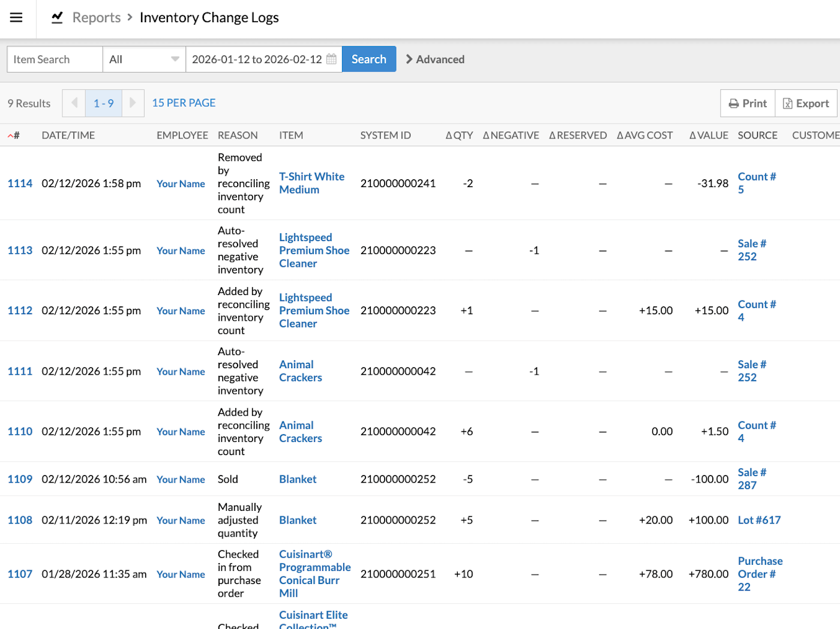The image size is (840, 629).
Task: Go to Reports breadcrumb
Action: [x=97, y=17]
